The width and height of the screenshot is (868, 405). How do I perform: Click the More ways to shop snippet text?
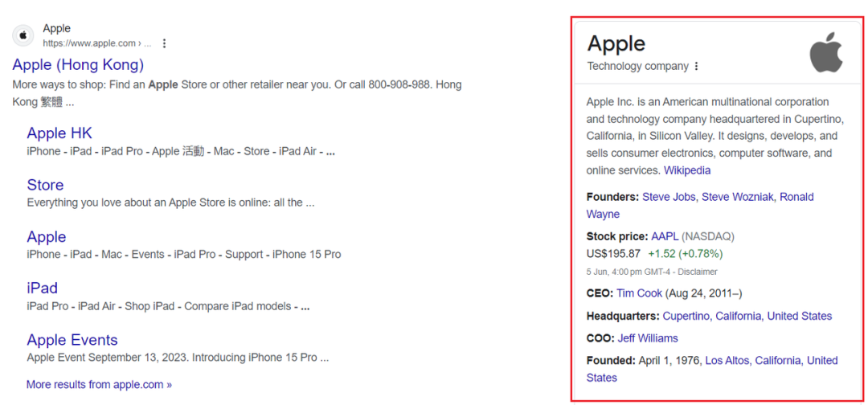pos(237,93)
